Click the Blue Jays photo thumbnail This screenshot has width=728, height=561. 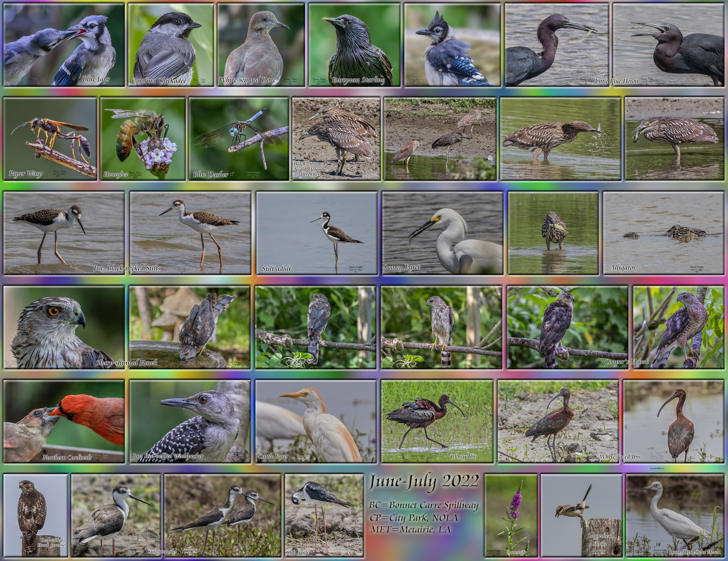[x=64, y=45]
